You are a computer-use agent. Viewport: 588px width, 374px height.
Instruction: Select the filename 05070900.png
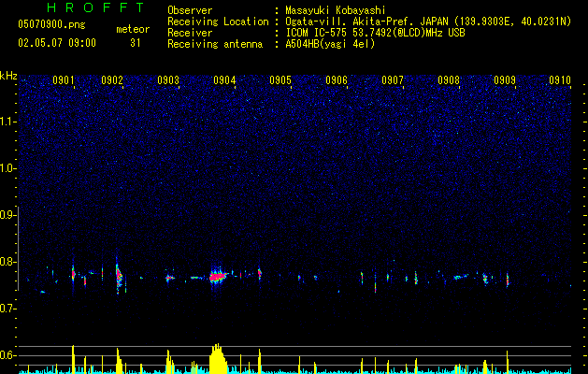pos(51,24)
